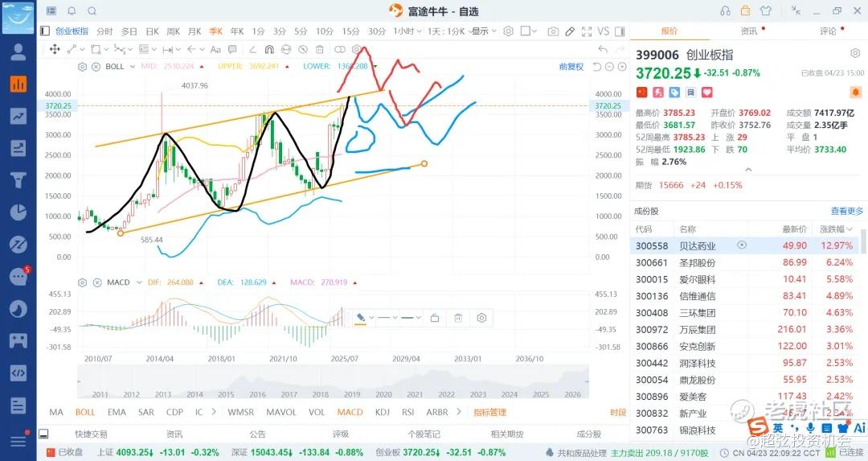The height and width of the screenshot is (461, 868).
Task: Open the messages bubble with badge 5
Action: coord(18,276)
